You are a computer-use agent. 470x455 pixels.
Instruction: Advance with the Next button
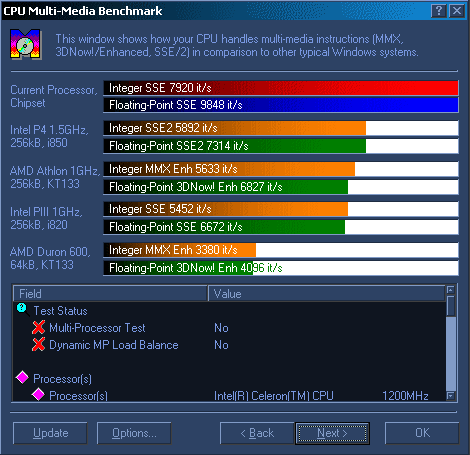(x=332, y=433)
